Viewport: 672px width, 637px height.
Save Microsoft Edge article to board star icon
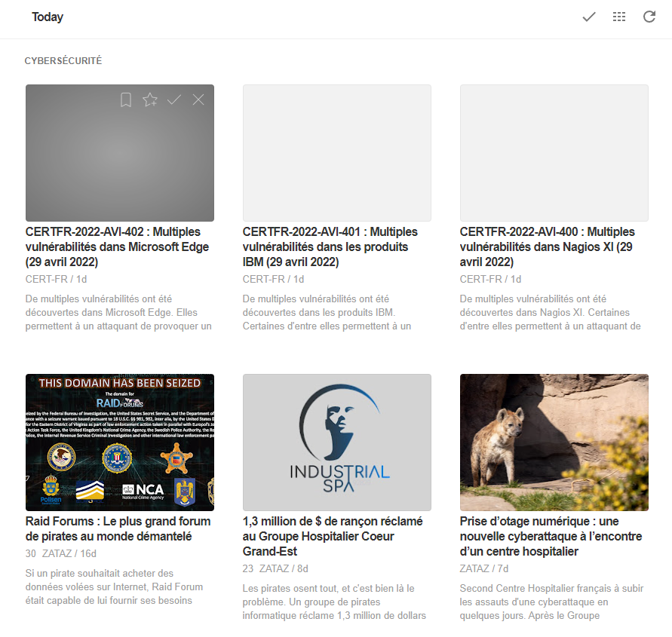[150, 100]
